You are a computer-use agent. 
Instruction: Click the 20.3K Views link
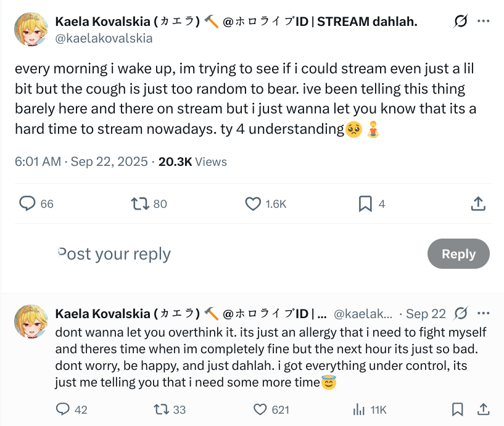click(192, 162)
